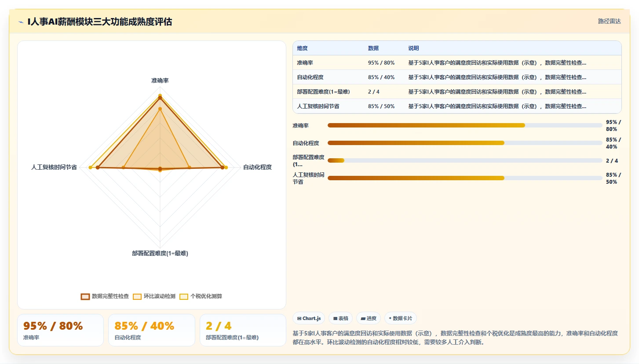Click the 95% / 80% table value
The image size is (639, 364).
381,63
